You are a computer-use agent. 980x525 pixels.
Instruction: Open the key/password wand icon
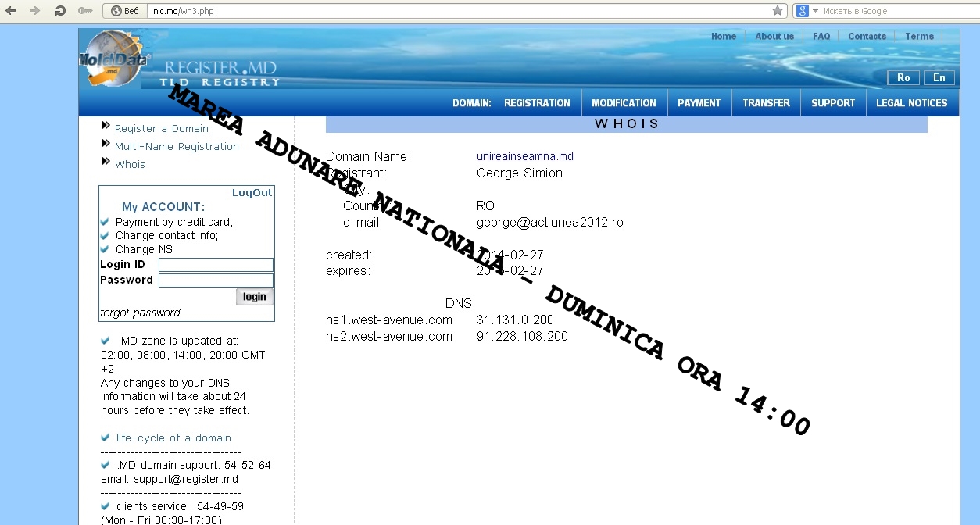click(85, 11)
